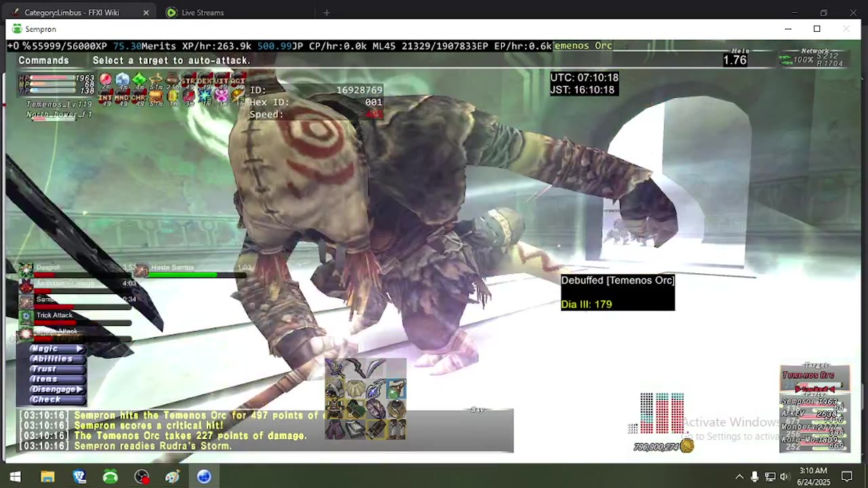
Task: Click the Trick Attack recast icon
Action: pos(26,318)
